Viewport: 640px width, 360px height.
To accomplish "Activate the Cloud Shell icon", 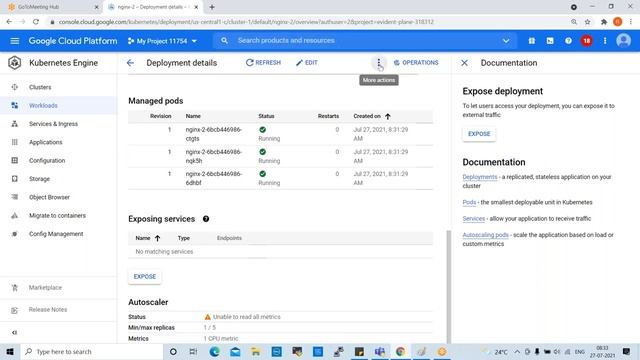I will click(x=550, y=41).
